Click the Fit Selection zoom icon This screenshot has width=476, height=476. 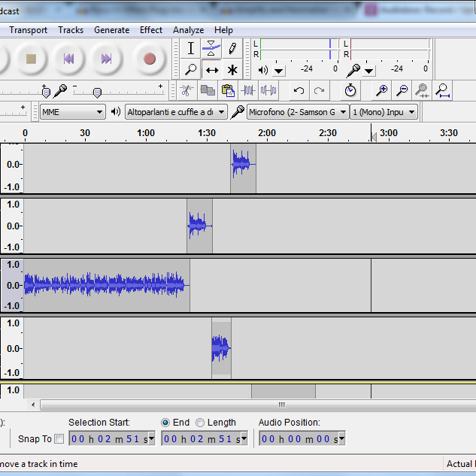point(422,90)
